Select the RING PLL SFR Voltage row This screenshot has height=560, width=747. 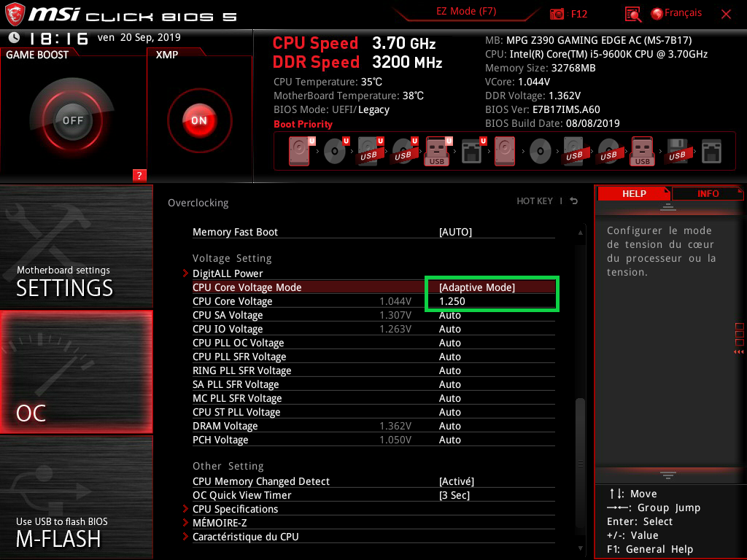[373, 370]
